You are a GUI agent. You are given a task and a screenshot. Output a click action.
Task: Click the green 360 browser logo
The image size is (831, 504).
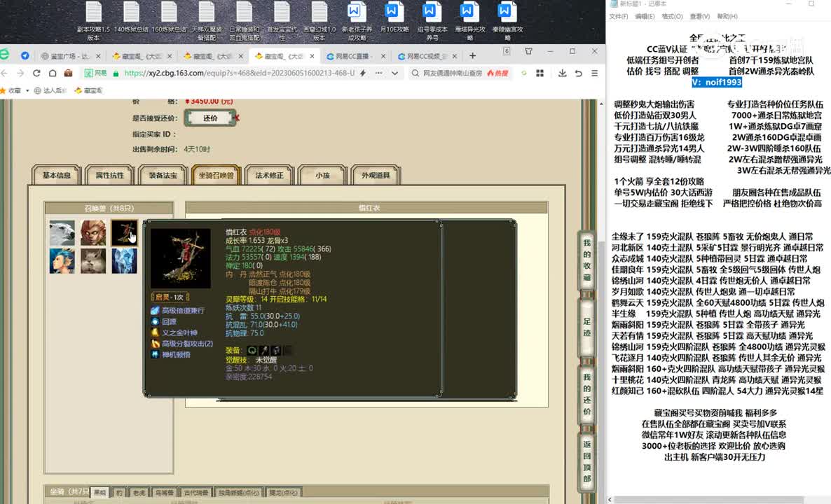(x=4, y=55)
